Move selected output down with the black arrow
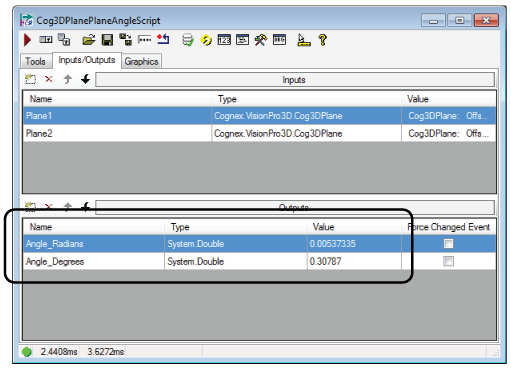 [86, 207]
